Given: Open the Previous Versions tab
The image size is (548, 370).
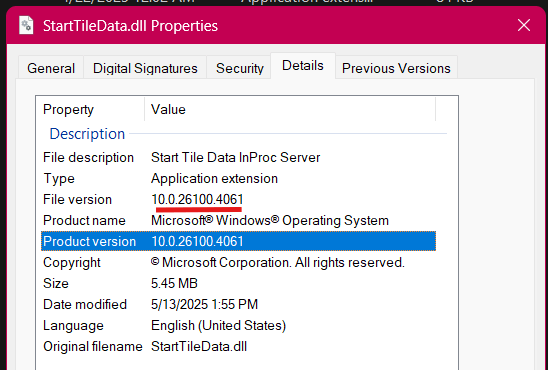Looking at the screenshot, I should (396, 68).
